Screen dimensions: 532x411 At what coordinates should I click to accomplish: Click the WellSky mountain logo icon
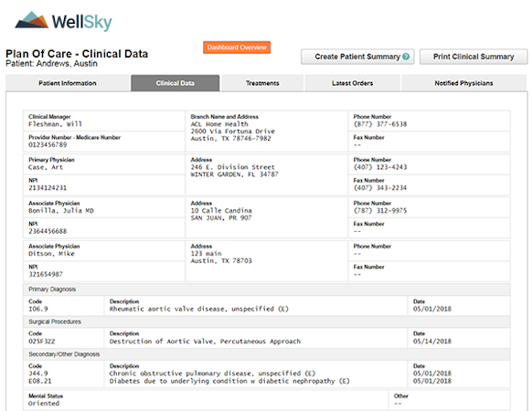pyautogui.click(x=32, y=20)
